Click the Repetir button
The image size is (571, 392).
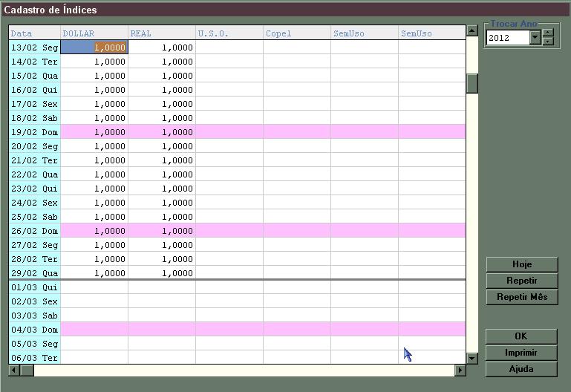[x=522, y=281]
